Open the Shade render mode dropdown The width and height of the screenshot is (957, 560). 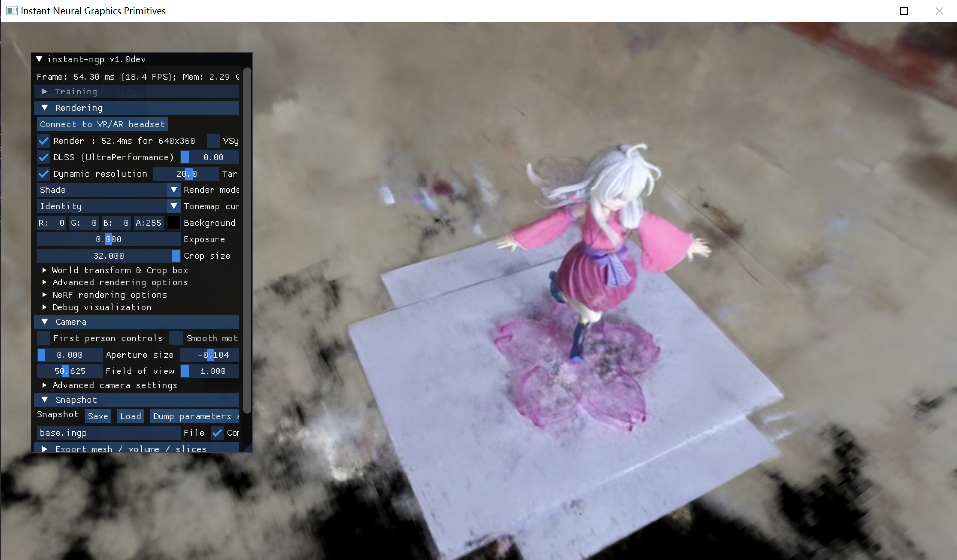[108, 190]
